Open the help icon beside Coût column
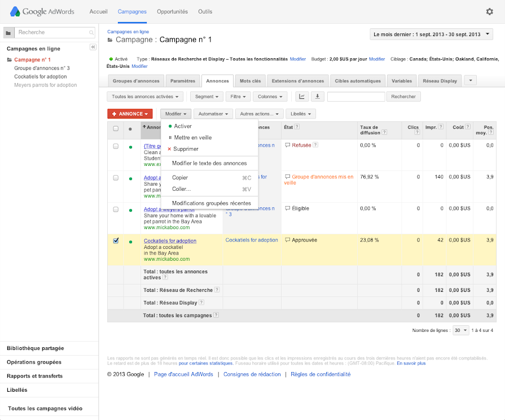 (468, 126)
